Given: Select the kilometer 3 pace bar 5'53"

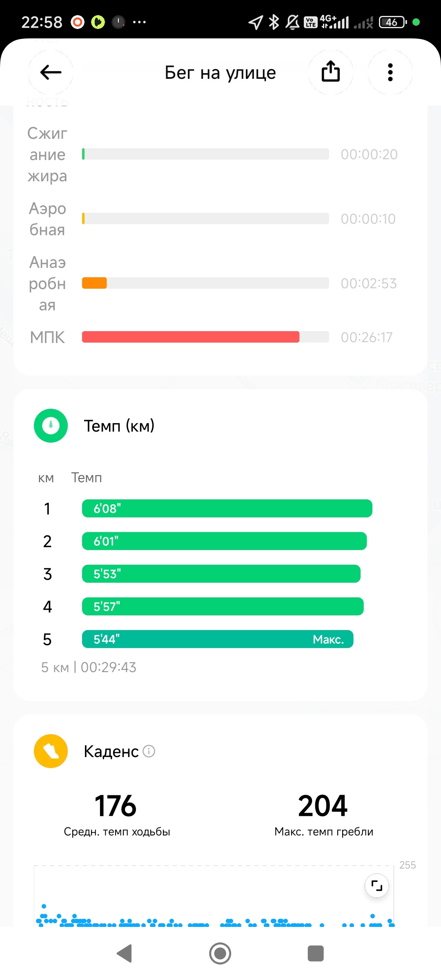Looking at the screenshot, I should [221, 574].
